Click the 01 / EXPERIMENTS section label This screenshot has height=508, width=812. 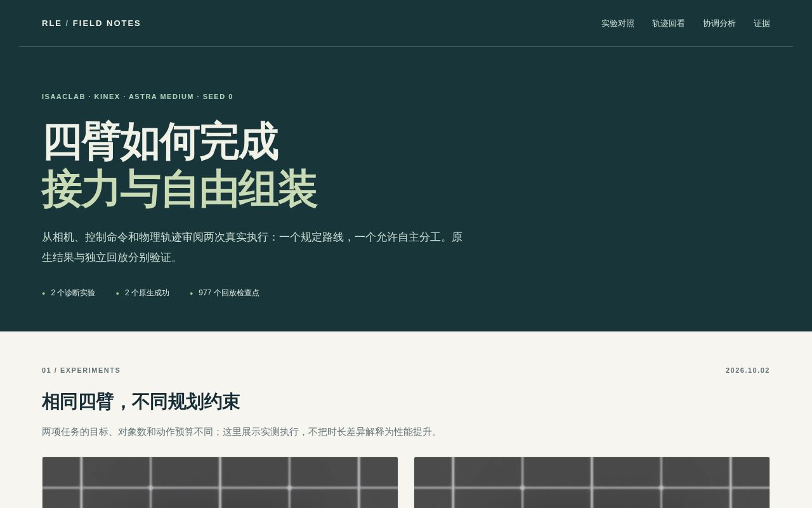click(x=81, y=370)
